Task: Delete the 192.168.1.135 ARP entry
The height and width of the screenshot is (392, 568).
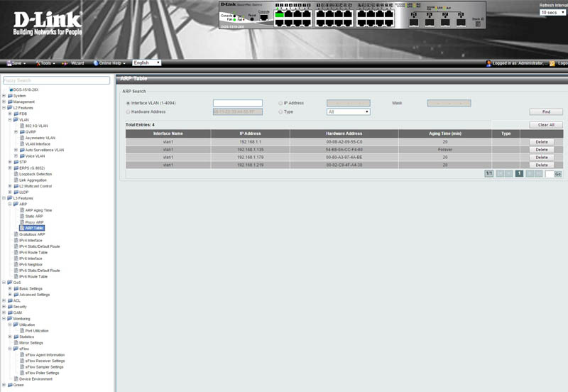Action: (542, 150)
